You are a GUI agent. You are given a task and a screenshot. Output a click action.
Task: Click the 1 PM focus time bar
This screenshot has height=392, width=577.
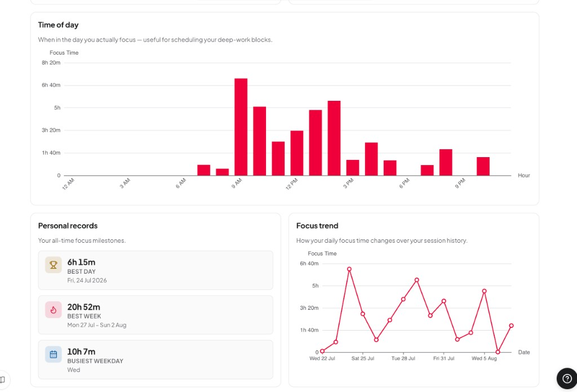pos(316,142)
